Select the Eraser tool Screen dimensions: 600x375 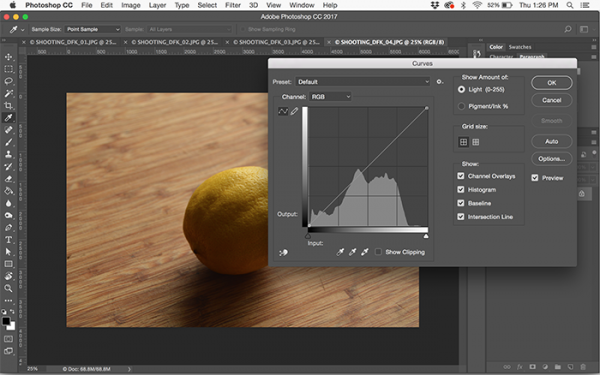pos(8,179)
